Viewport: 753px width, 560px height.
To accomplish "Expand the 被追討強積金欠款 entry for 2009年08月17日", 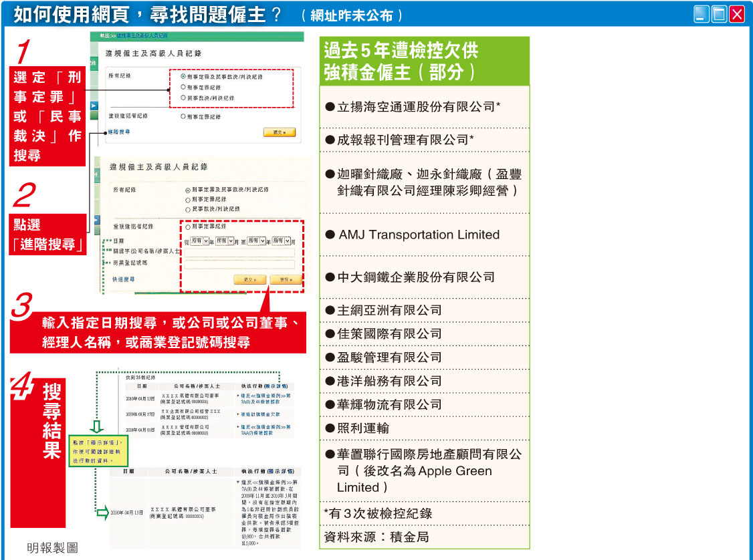I will click(x=259, y=414).
